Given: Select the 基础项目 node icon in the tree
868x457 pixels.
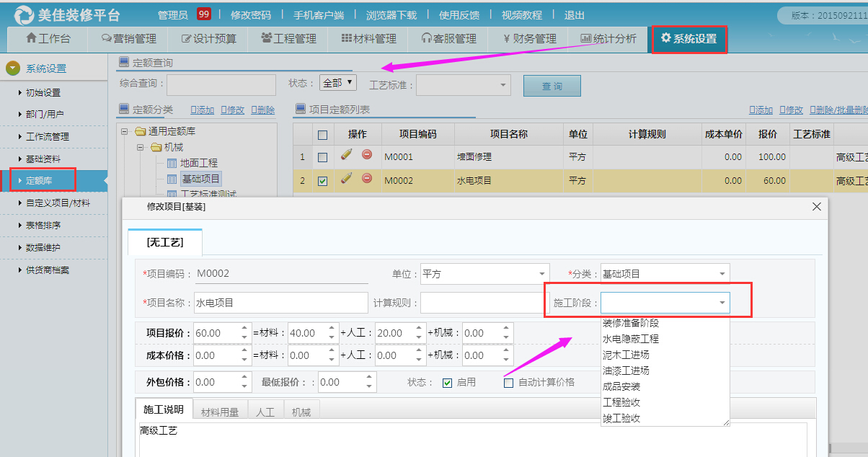Looking at the screenshot, I should click(172, 179).
